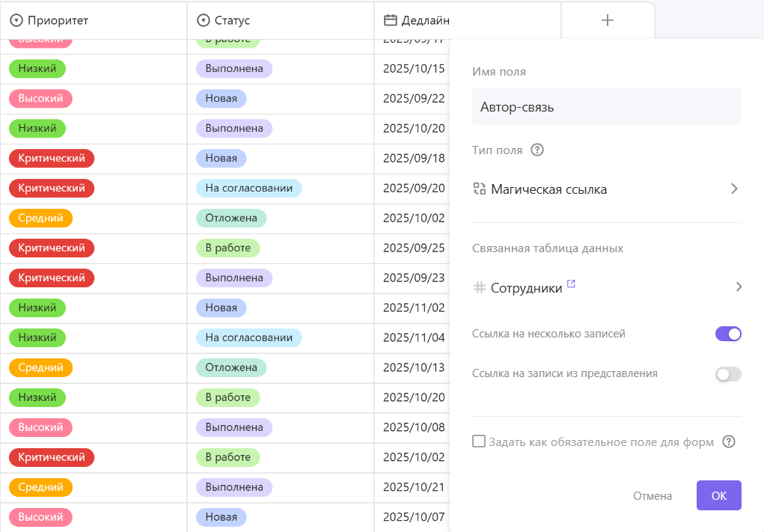The width and height of the screenshot is (764, 532).
Task: Click the Отмена button
Action: pyautogui.click(x=652, y=496)
